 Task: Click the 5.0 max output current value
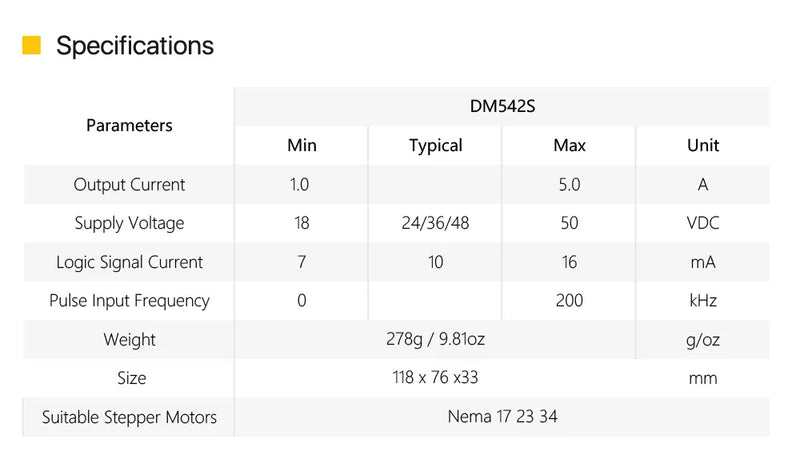569,185
